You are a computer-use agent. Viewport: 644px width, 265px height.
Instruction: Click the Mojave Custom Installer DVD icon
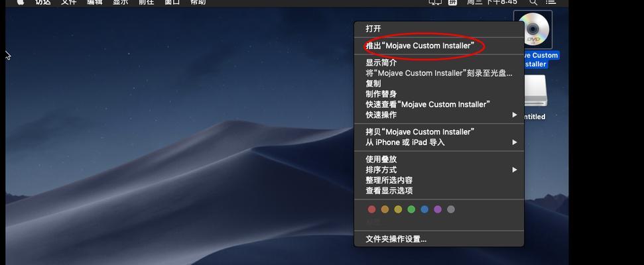point(533,30)
